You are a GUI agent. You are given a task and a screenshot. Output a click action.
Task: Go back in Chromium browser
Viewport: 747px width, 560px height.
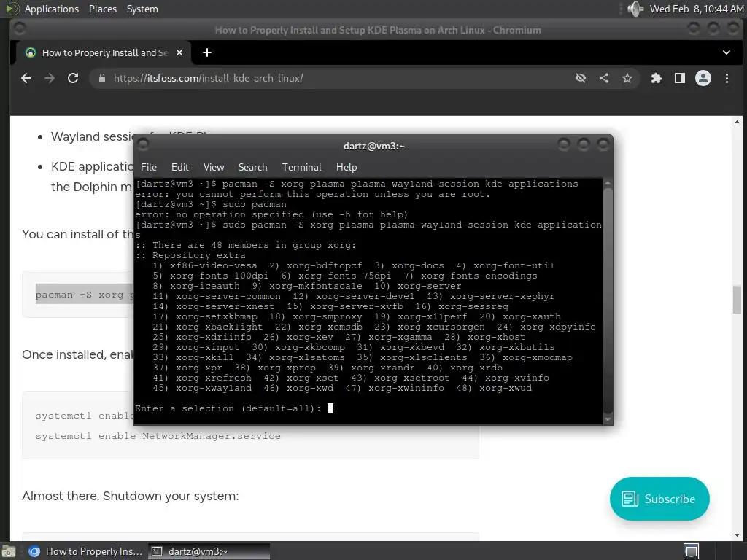click(x=26, y=78)
